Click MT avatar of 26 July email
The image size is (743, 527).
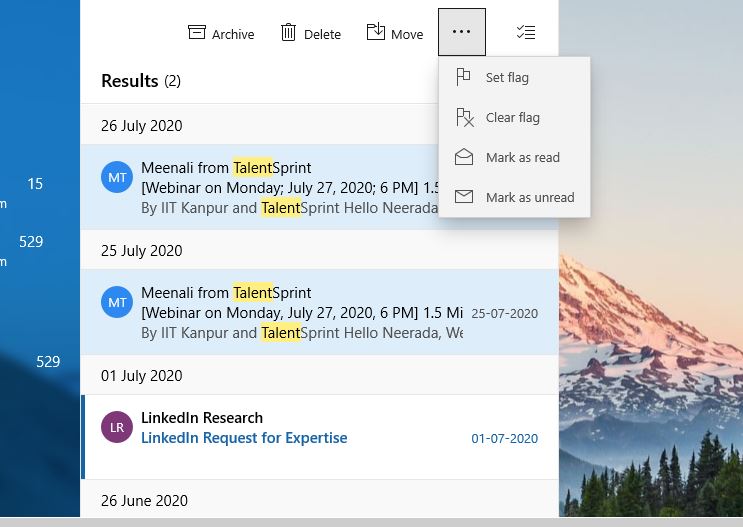click(117, 177)
